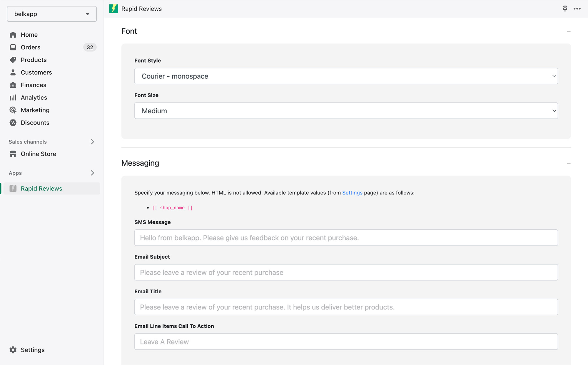Follow the Settings link in messaging text
Viewport: 588px width, 365px height.
tap(352, 193)
